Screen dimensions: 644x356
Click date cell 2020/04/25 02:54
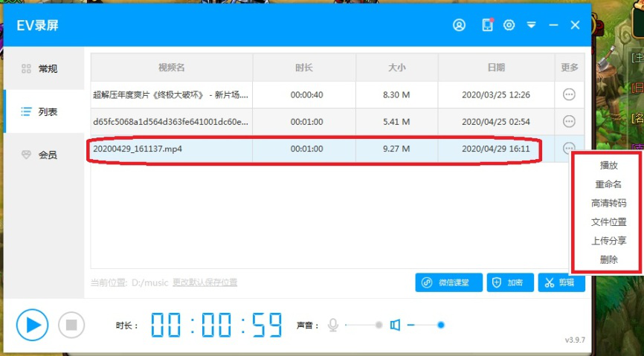pos(496,122)
